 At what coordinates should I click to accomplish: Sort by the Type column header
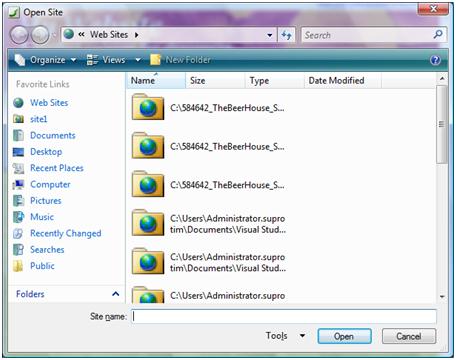[275, 80]
